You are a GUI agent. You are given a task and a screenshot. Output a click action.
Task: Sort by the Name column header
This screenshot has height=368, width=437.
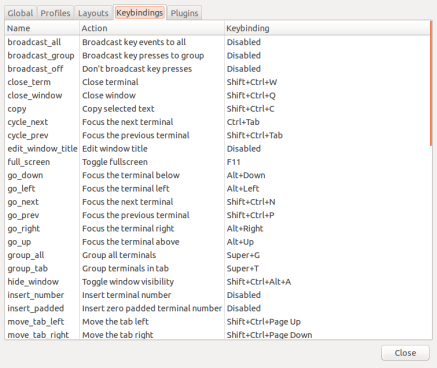(x=42, y=28)
